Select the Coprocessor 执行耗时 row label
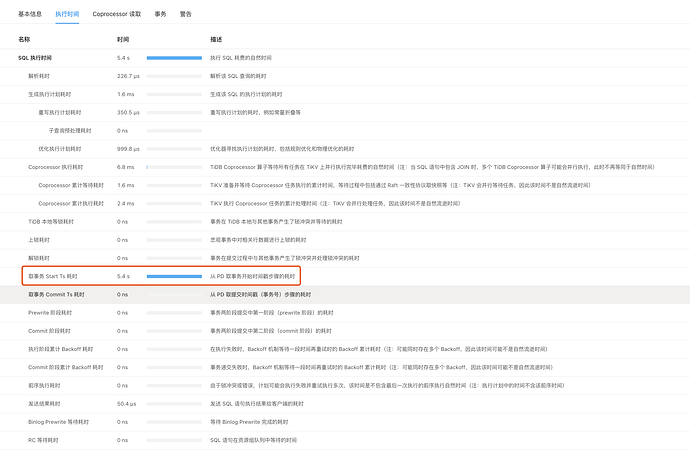 click(x=55, y=167)
